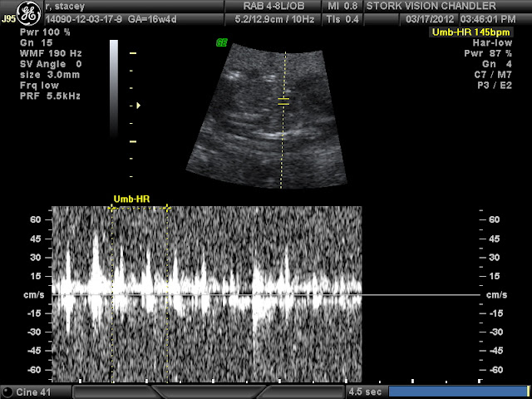Select the Umb-HR measurement label
This screenshot has height=399, width=532.
pyautogui.click(x=131, y=199)
